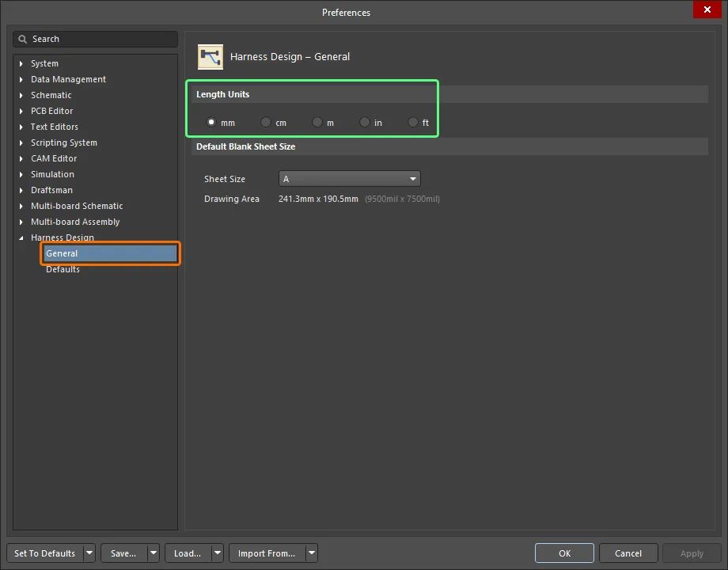Select General under Harness Design

(62, 253)
